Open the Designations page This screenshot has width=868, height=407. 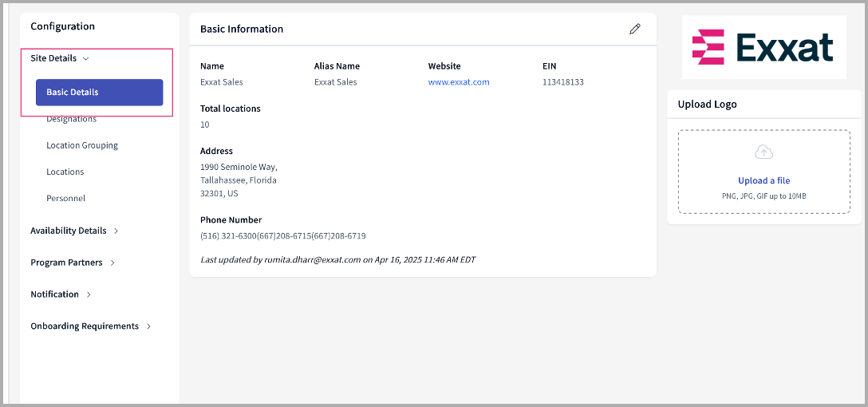point(71,119)
